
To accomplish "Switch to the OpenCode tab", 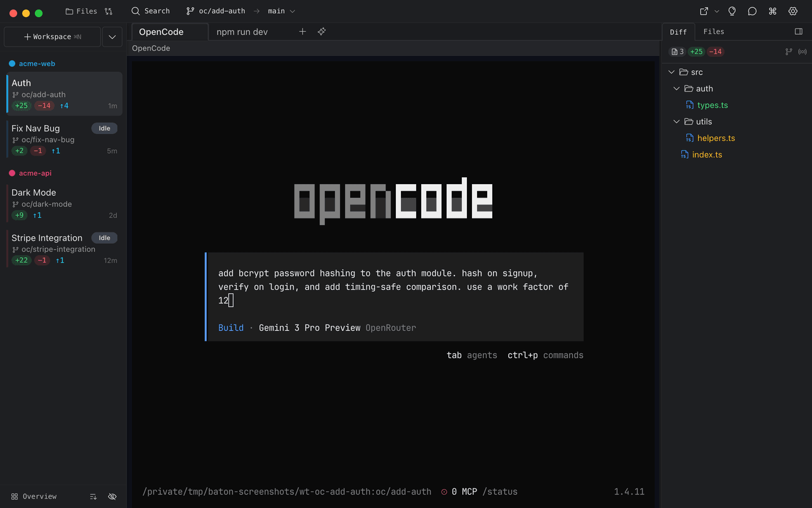I will [169, 32].
